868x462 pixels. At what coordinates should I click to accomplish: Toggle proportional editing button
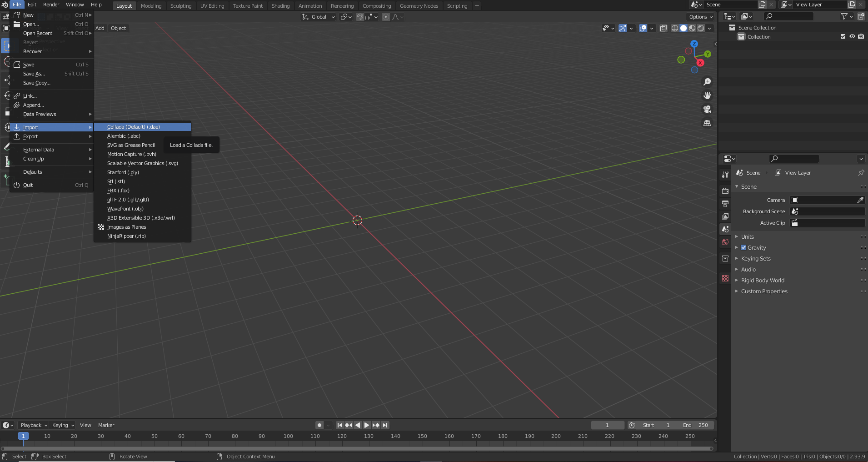pyautogui.click(x=386, y=17)
